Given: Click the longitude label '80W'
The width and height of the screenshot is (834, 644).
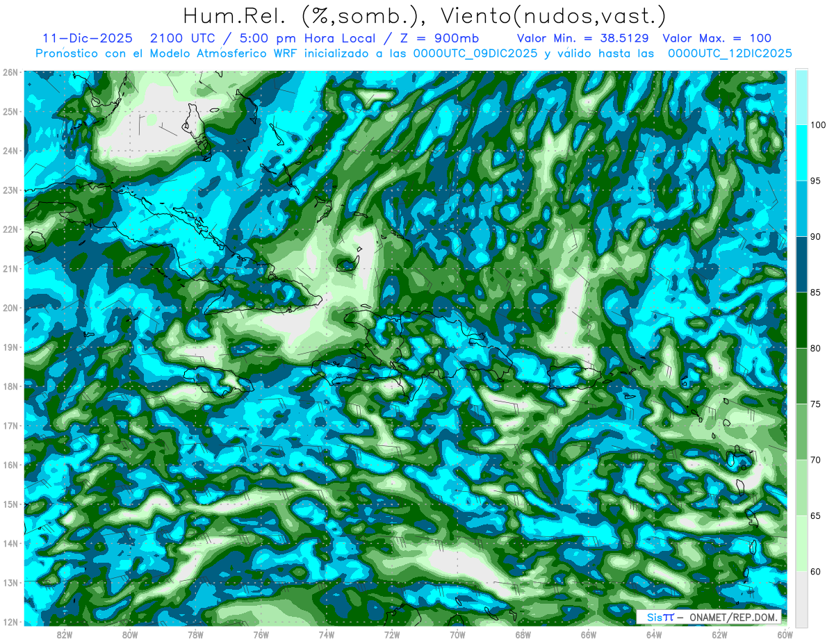Looking at the screenshot, I should pos(130,634).
